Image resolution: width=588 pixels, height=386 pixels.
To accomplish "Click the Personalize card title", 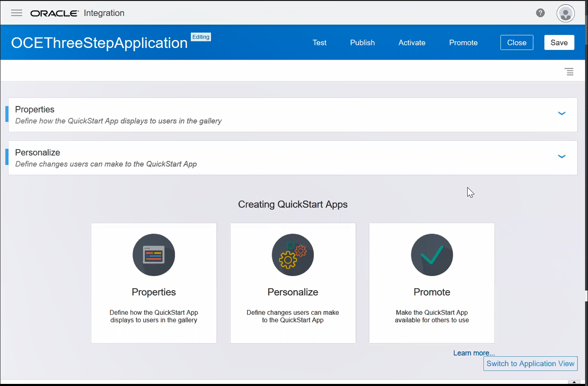I will [x=293, y=292].
